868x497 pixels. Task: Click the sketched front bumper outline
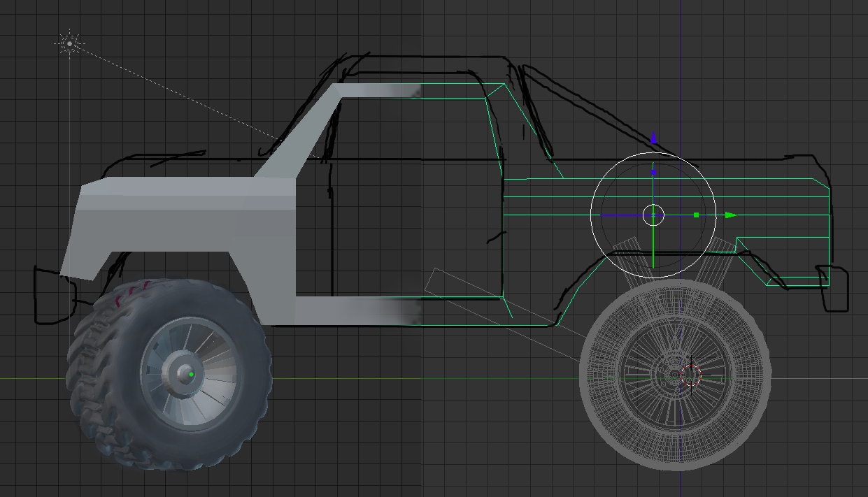[x=53, y=296]
